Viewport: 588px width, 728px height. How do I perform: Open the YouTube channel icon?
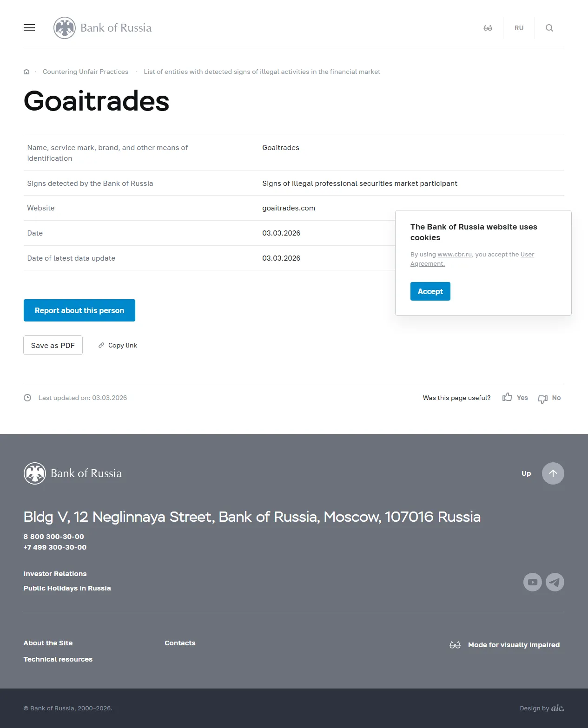pos(533,582)
